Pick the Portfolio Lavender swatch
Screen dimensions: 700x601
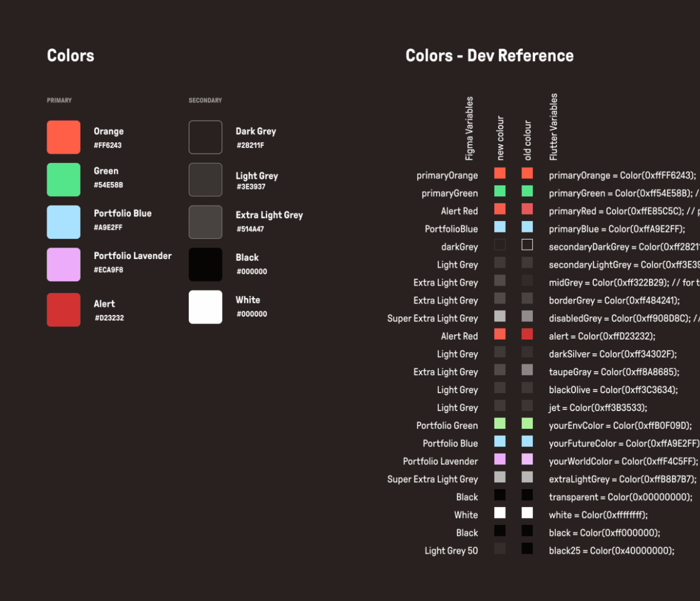[64, 264]
